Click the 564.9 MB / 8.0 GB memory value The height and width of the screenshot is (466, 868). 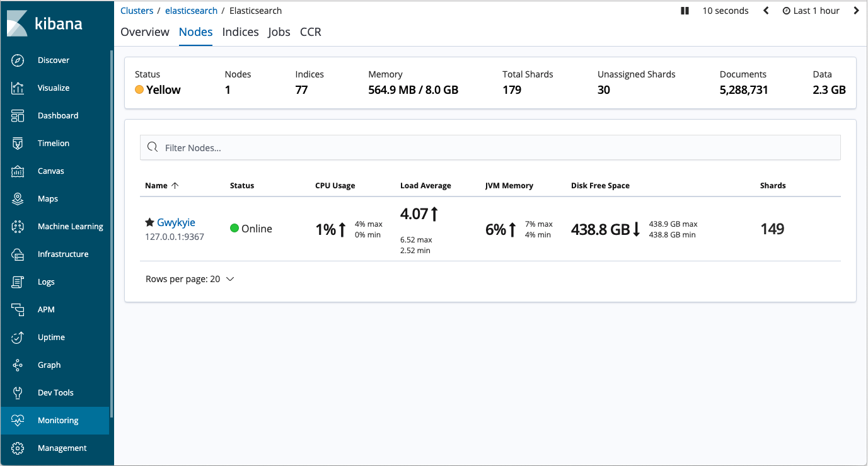pyautogui.click(x=414, y=90)
